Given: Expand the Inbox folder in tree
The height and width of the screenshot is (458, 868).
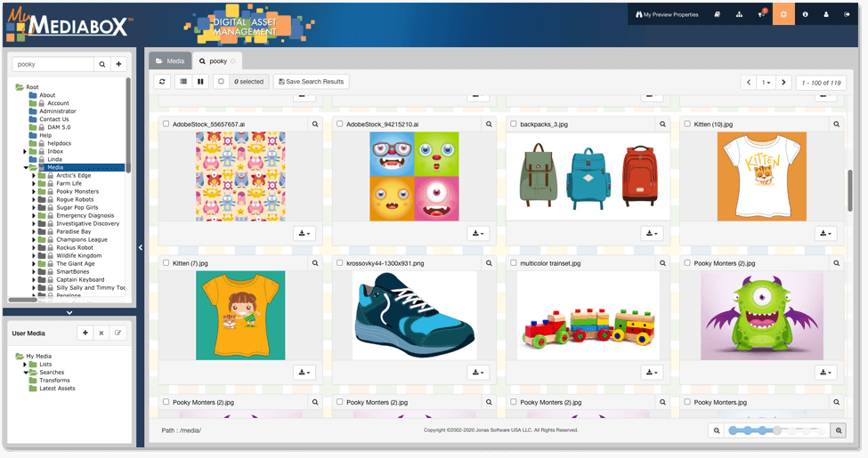Looking at the screenshot, I should (25, 151).
